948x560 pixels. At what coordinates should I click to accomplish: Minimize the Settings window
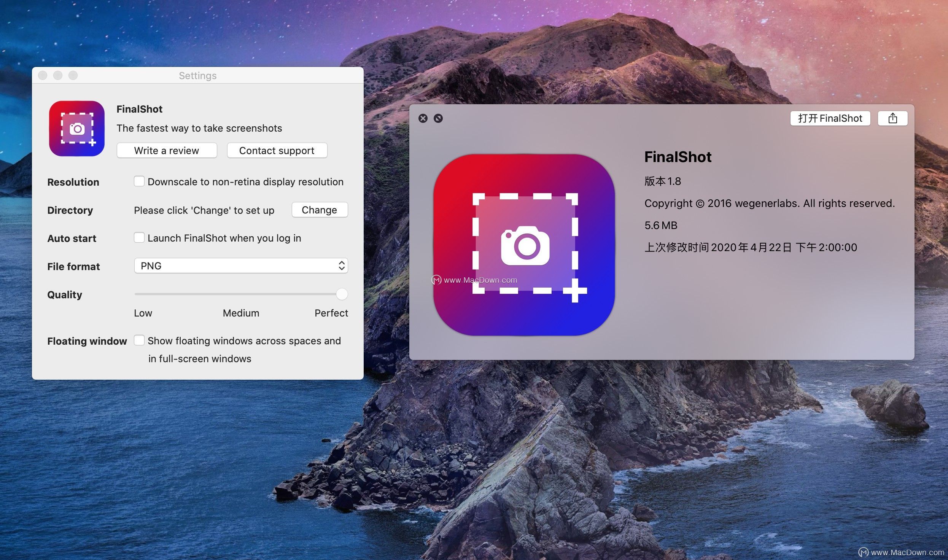(x=58, y=75)
